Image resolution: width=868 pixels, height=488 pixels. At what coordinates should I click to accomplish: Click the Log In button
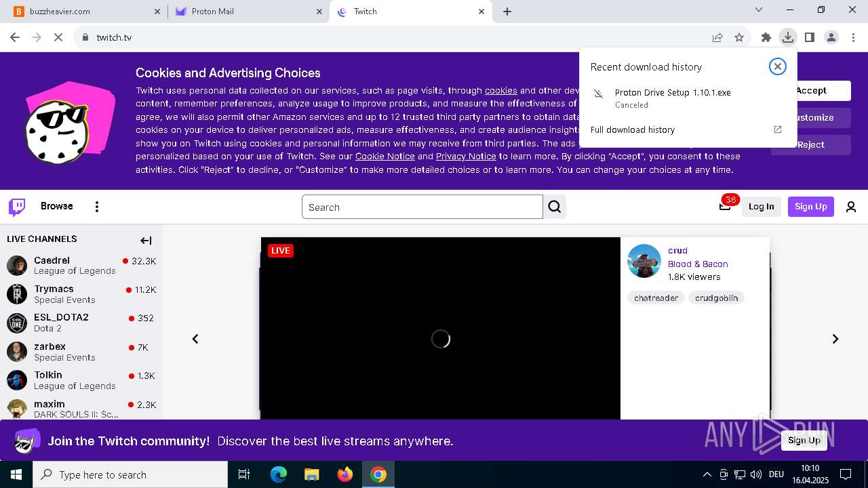[x=761, y=207]
